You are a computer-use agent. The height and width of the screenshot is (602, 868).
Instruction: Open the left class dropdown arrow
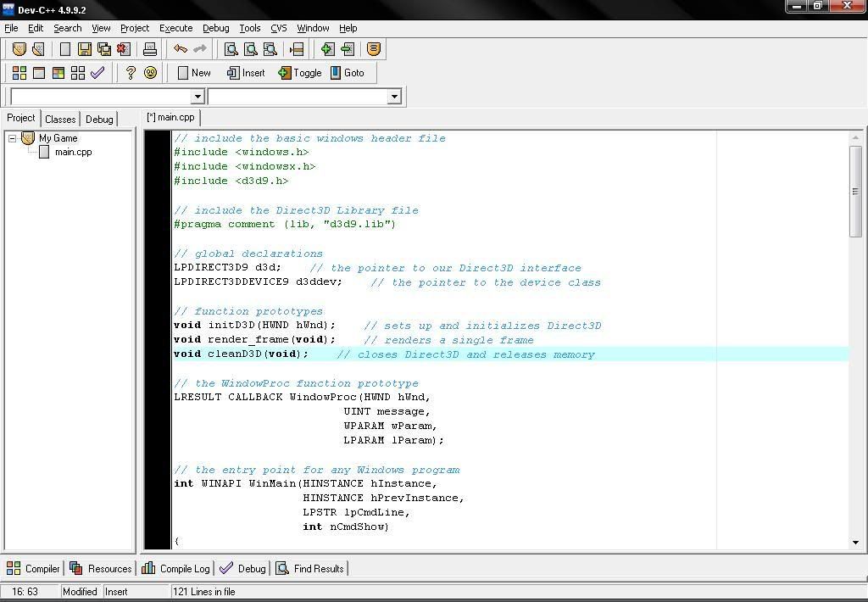[x=197, y=97]
